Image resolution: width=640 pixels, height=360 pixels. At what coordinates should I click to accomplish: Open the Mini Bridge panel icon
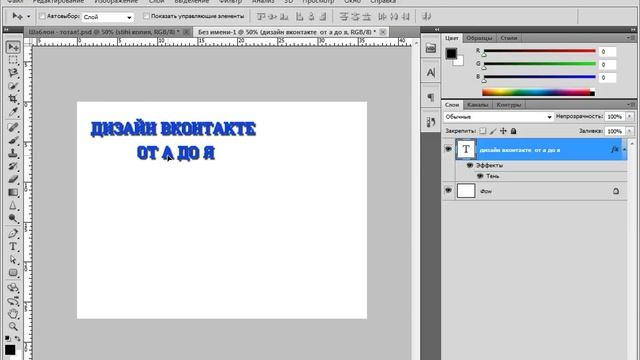point(431,48)
